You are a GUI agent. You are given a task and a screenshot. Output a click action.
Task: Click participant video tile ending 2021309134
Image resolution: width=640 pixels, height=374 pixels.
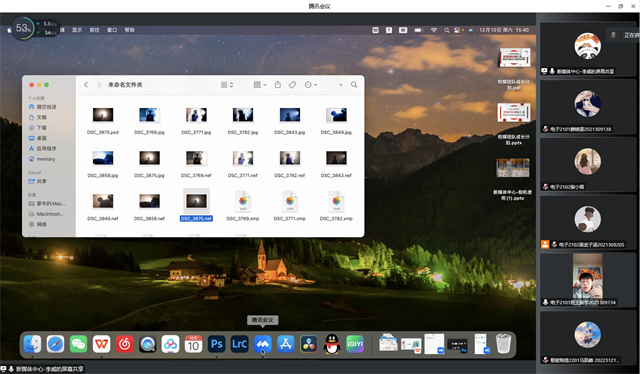tap(587, 280)
